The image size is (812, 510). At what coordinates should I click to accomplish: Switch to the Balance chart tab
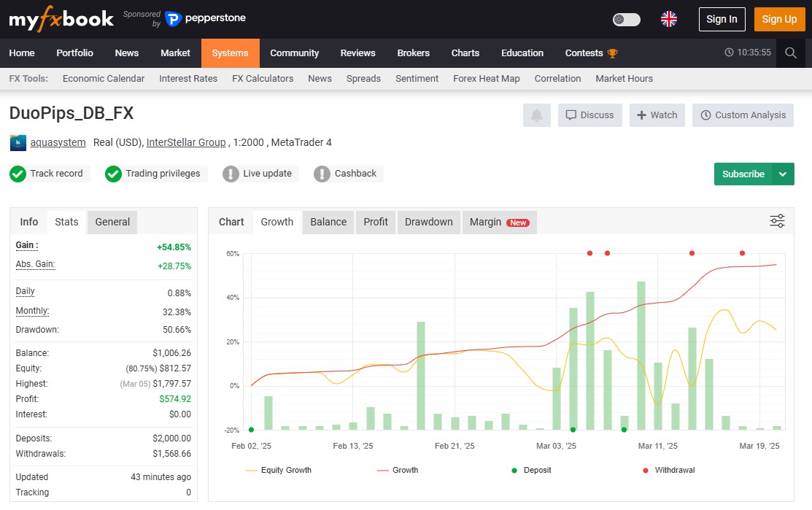328,222
